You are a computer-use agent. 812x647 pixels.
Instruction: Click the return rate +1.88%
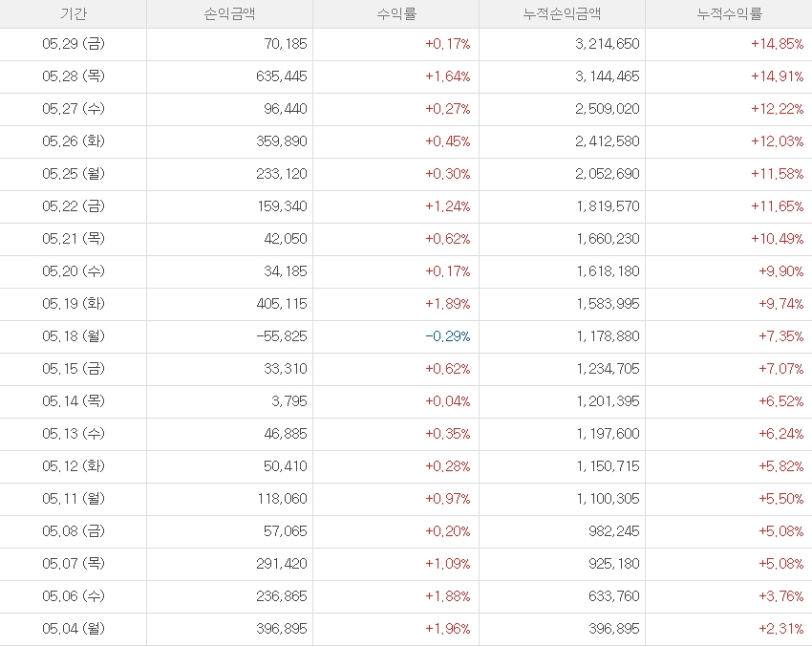coord(448,595)
